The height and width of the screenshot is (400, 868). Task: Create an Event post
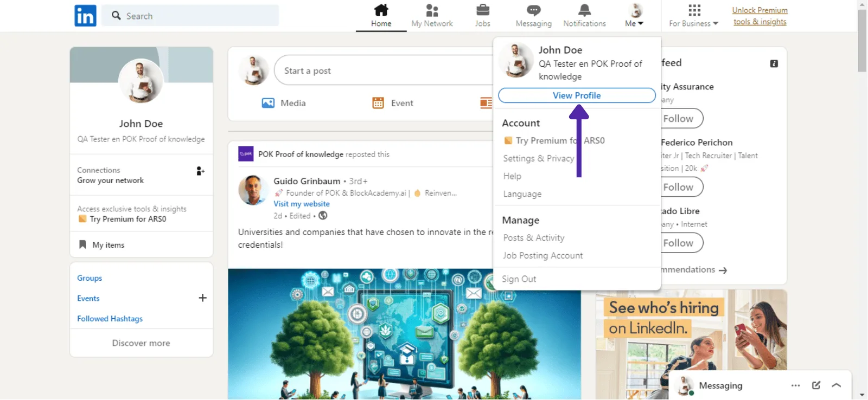(393, 103)
